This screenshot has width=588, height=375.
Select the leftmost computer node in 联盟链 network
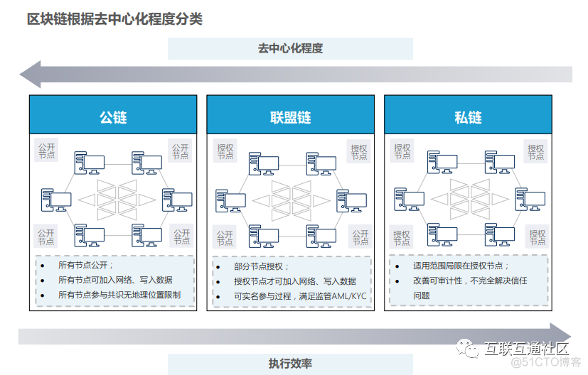[x=230, y=200]
